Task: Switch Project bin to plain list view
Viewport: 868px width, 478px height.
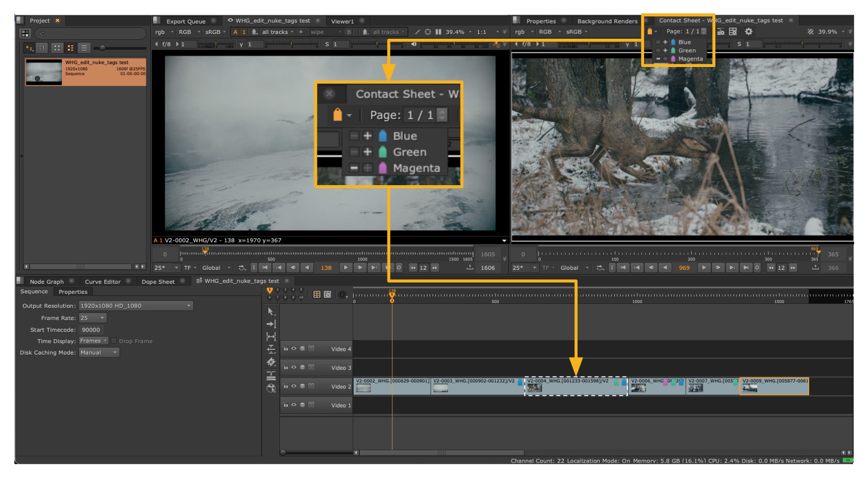Action: 84,48
